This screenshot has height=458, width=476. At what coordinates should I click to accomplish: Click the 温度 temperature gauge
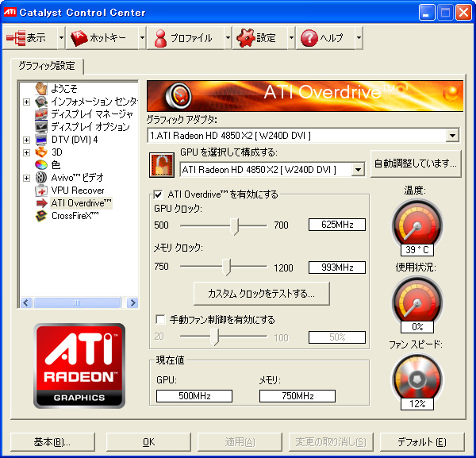pos(417,223)
